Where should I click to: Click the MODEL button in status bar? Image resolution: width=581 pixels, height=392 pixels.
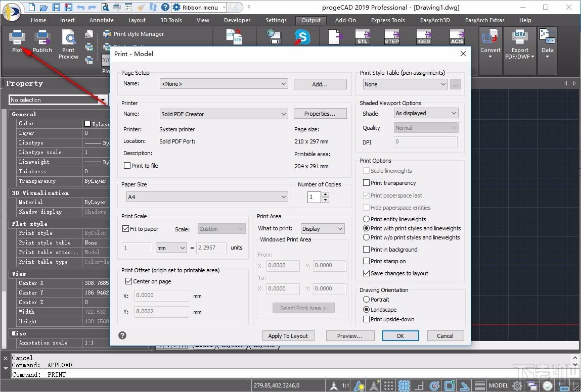(499, 386)
